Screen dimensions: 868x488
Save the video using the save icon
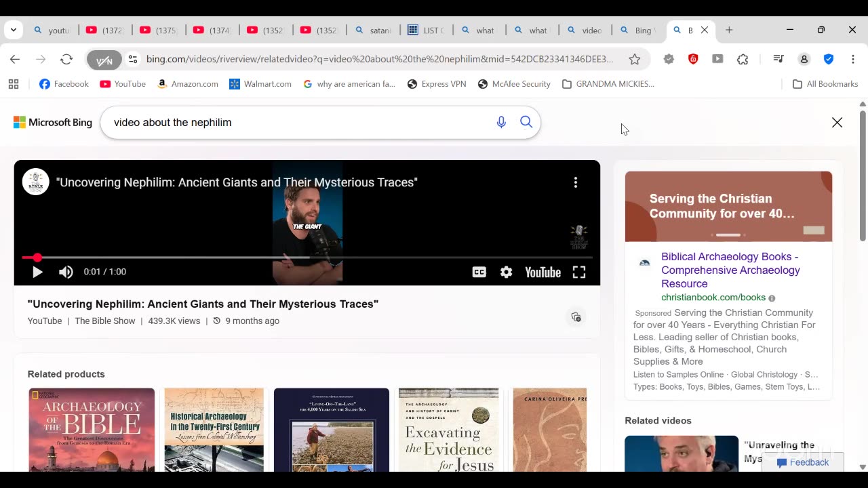(576, 317)
